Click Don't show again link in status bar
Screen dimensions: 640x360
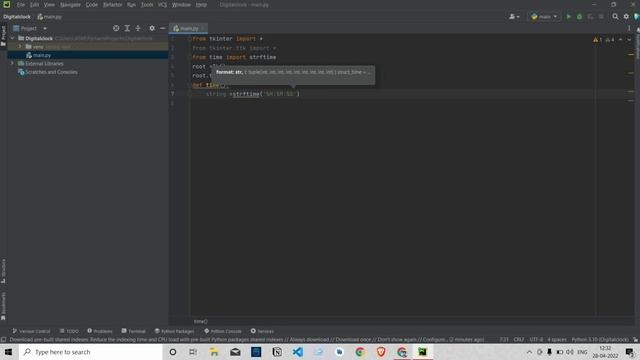point(397,340)
